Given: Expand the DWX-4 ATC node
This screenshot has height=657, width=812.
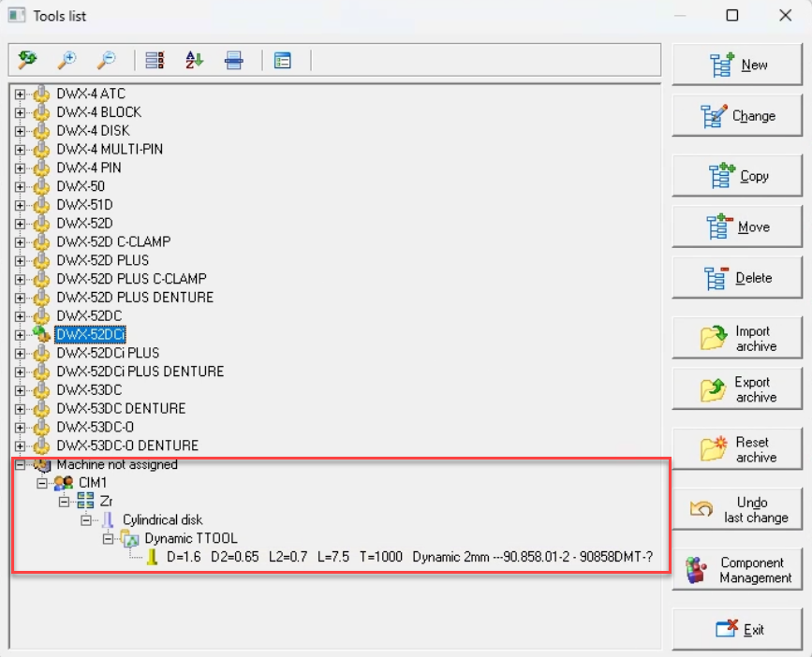Looking at the screenshot, I should click(20, 95).
